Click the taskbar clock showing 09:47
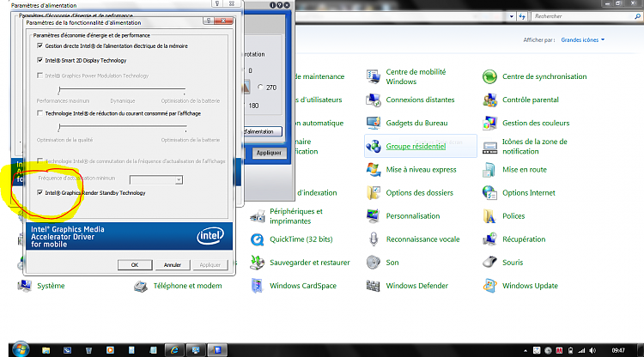This screenshot has height=357, width=644. (x=618, y=350)
